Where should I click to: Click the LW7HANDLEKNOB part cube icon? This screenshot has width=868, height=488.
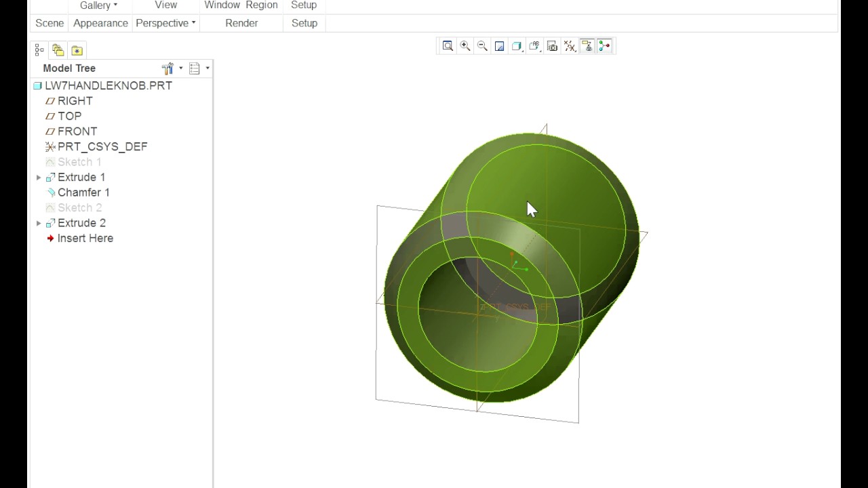click(38, 86)
